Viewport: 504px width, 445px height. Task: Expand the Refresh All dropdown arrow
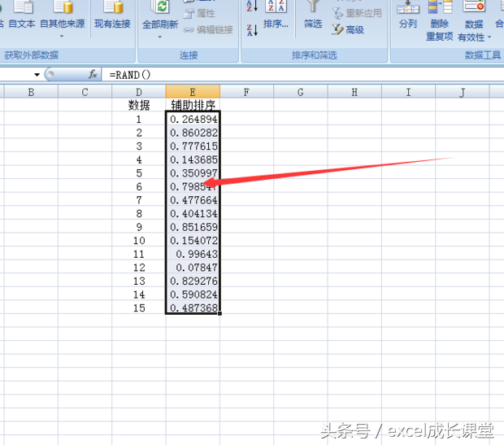[160, 37]
